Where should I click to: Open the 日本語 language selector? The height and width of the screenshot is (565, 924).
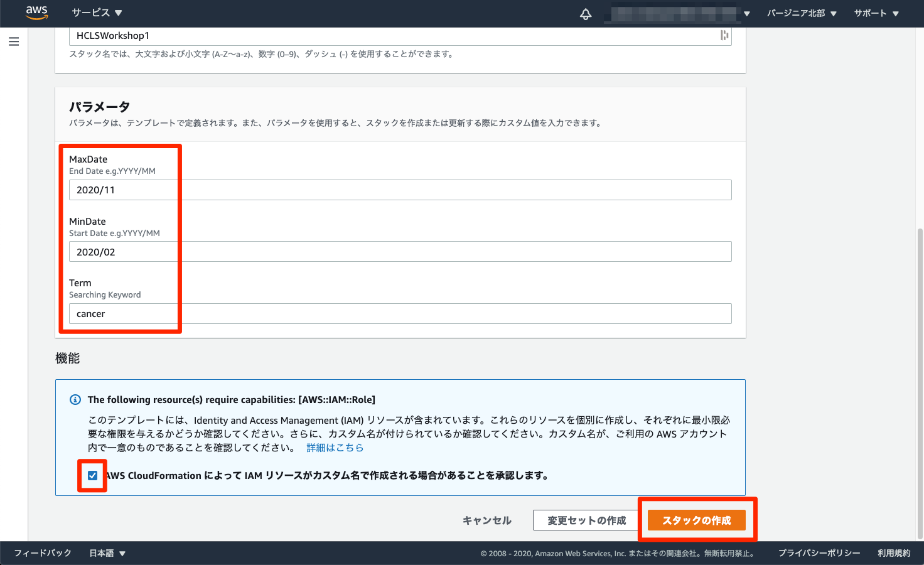pos(107,553)
